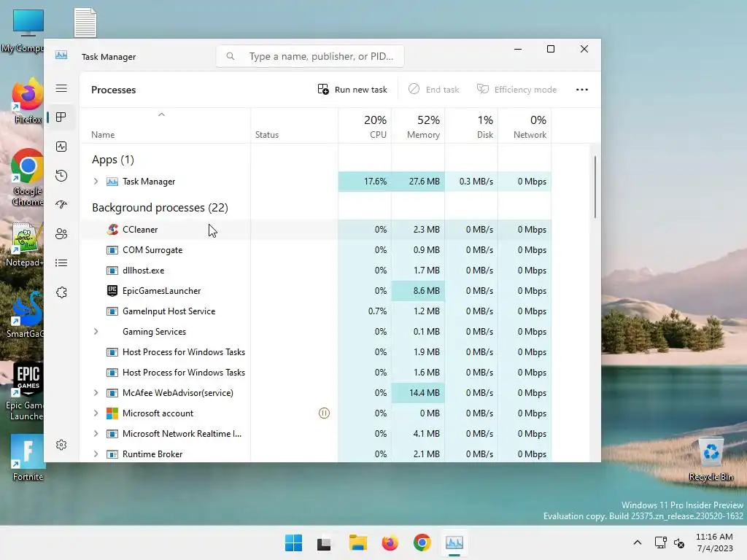Click the 14.4 MB memory cell
The height and width of the screenshot is (560, 747).
[x=418, y=393]
